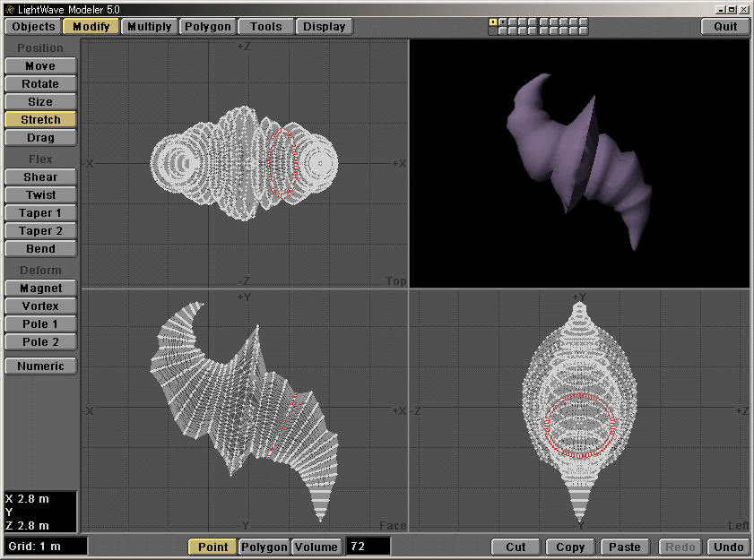Copy the selected points
The width and height of the screenshot is (754, 560).
coord(569,547)
